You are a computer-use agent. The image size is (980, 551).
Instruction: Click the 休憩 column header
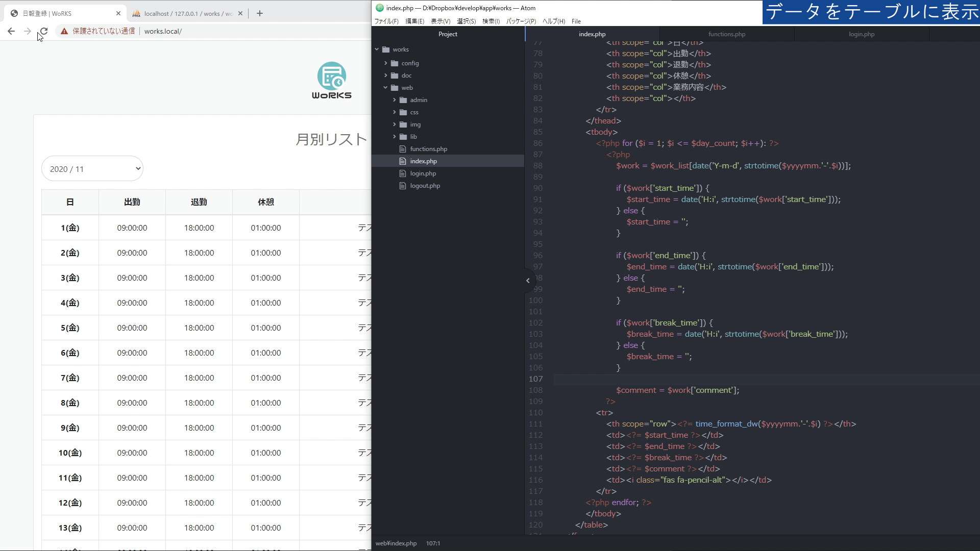[x=266, y=202]
